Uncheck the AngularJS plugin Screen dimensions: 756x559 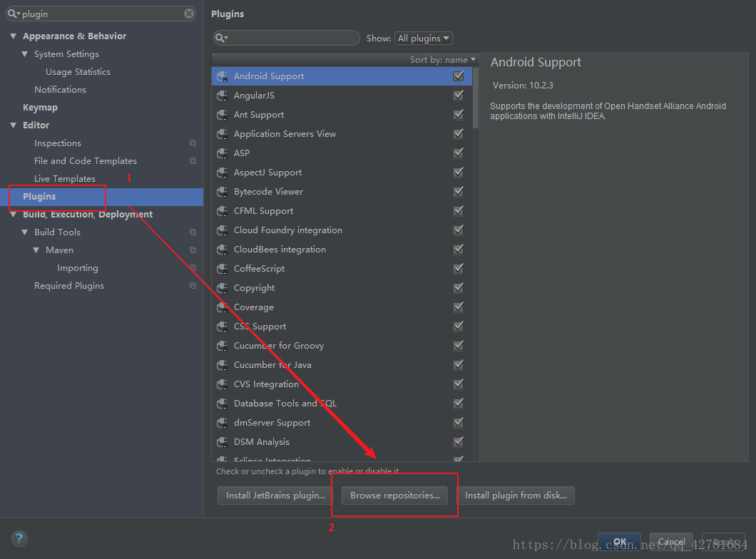click(459, 96)
